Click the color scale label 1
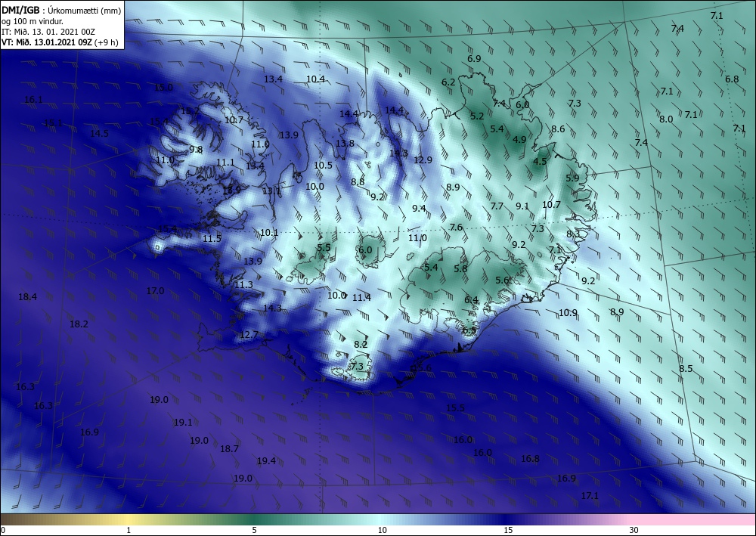Viewport: 756px width, 536px height. click(x=129, y=531)
